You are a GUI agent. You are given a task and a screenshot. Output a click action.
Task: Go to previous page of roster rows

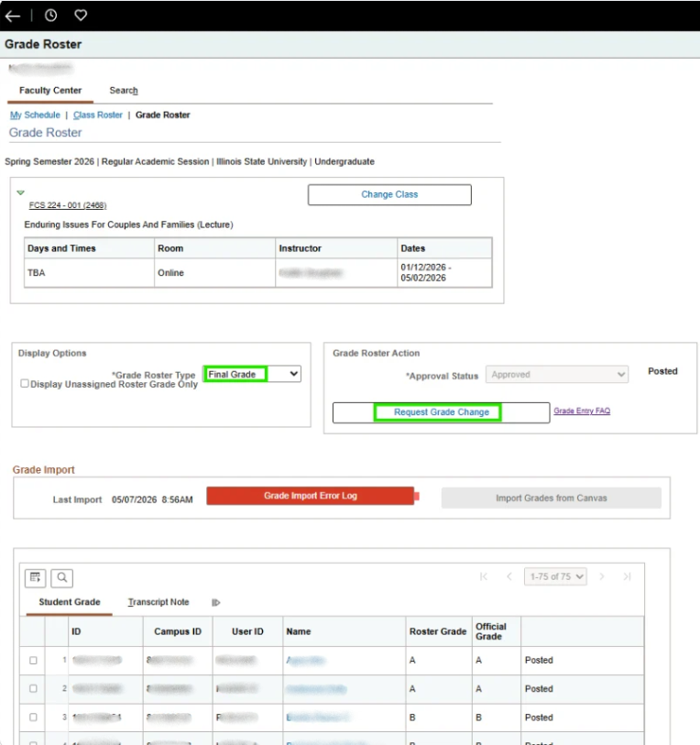tap(509, 576)
